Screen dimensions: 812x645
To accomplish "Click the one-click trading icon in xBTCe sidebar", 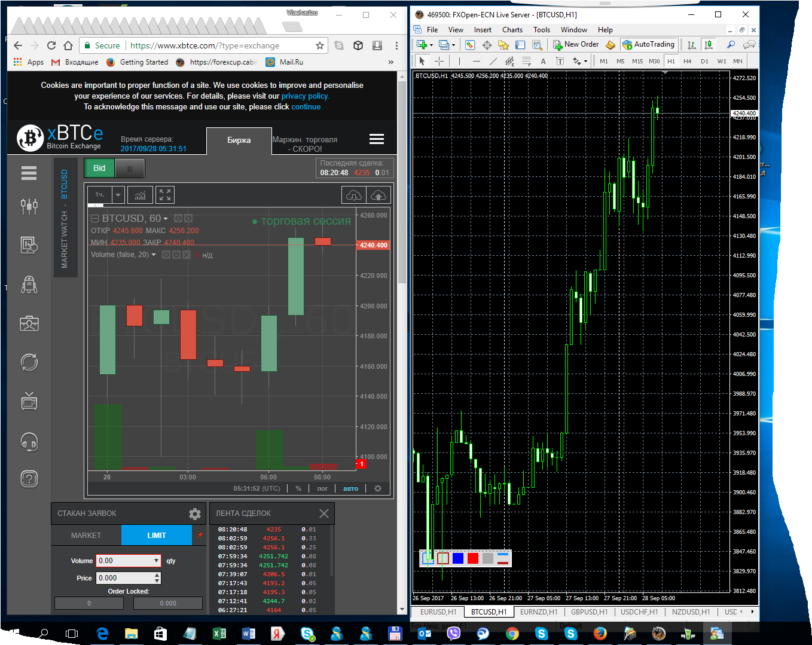I will point(29,244).
